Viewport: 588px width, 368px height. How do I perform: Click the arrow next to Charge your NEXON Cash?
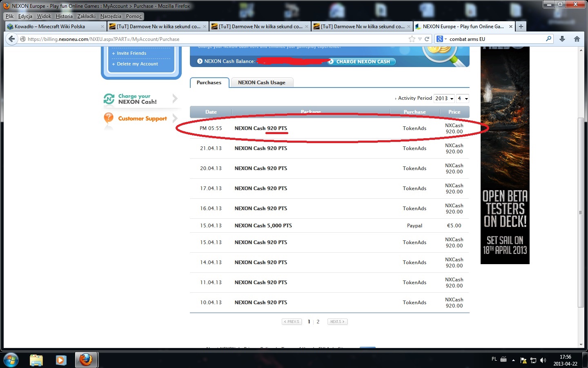(x=175, y=99)
